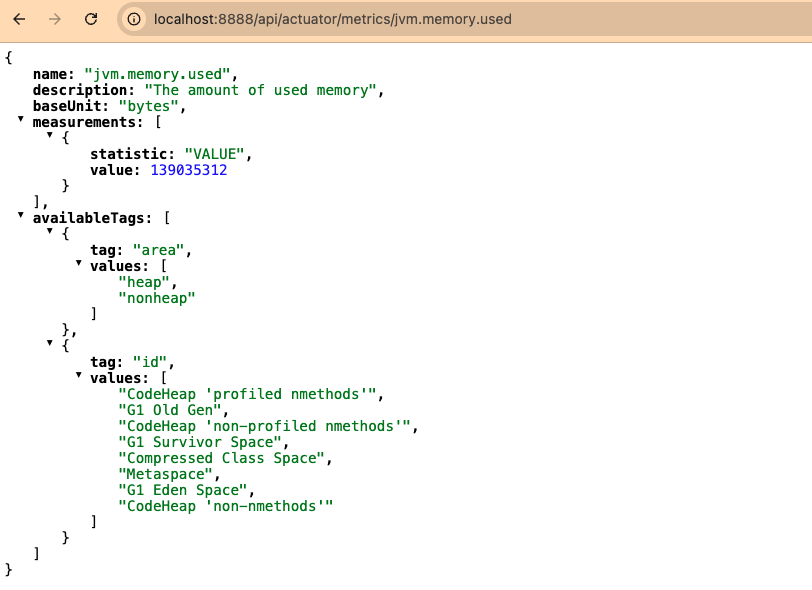Click the "G1 Old Gen" entry
Screen dimensions: 812x590
tap(170, 410)
